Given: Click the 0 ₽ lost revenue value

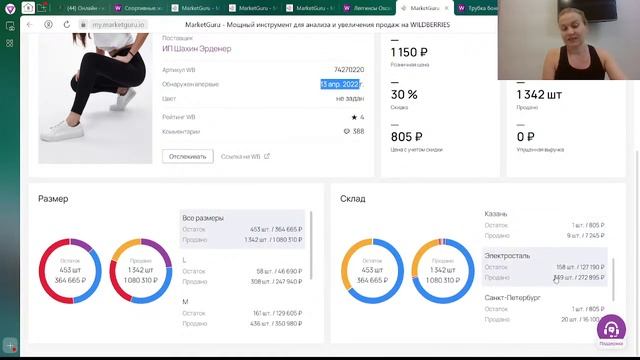Looking at the screenshot, I should [x=526, y=137].
